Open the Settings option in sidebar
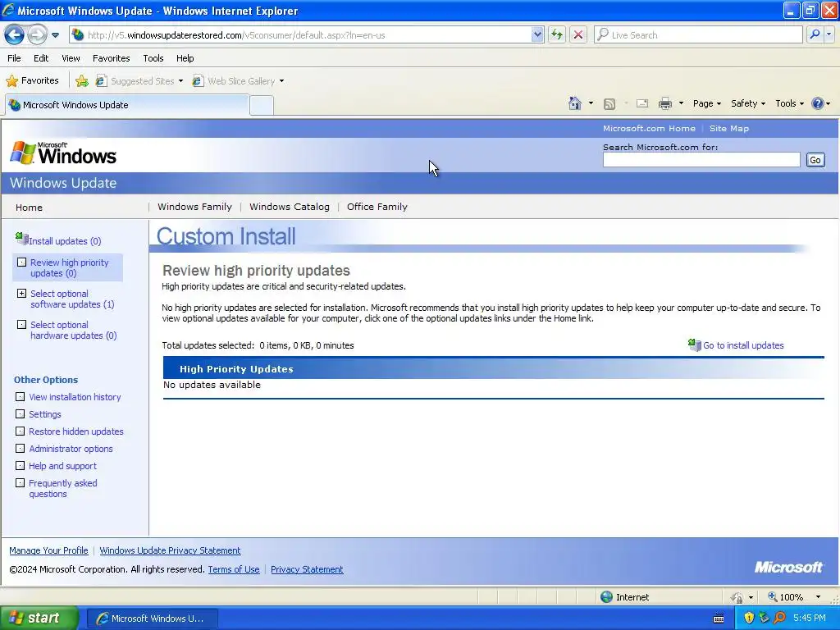 45,414
